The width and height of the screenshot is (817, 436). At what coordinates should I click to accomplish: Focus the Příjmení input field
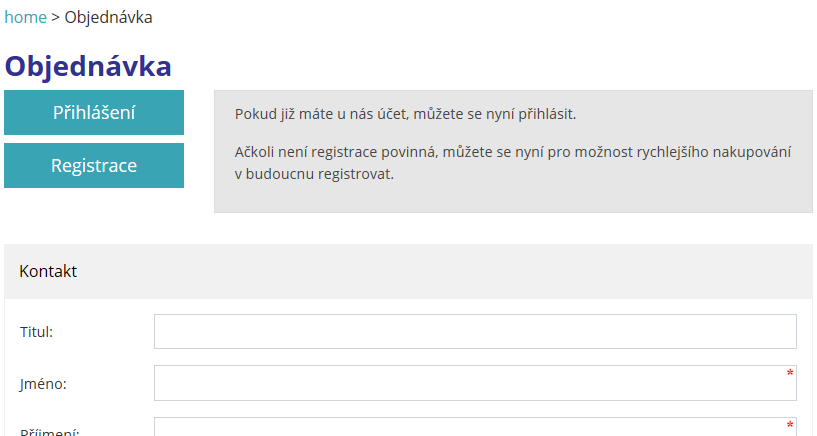point(475,427)
